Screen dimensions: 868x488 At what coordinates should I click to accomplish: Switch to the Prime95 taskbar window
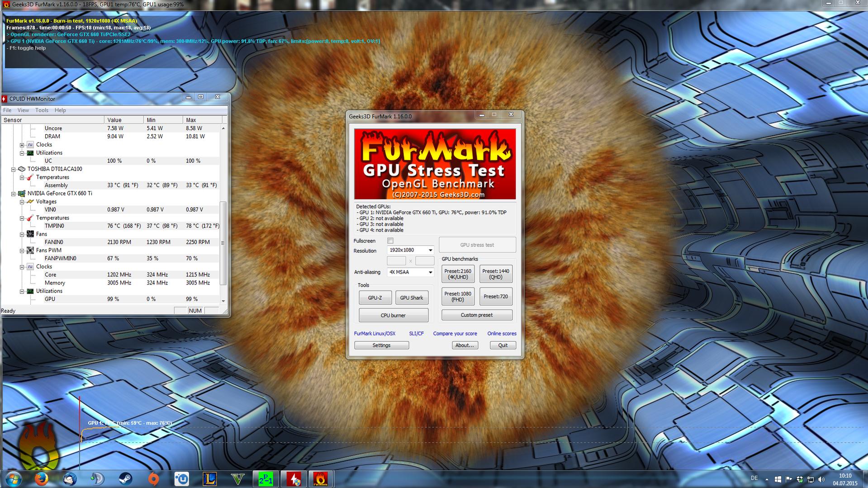click(266, 479)
